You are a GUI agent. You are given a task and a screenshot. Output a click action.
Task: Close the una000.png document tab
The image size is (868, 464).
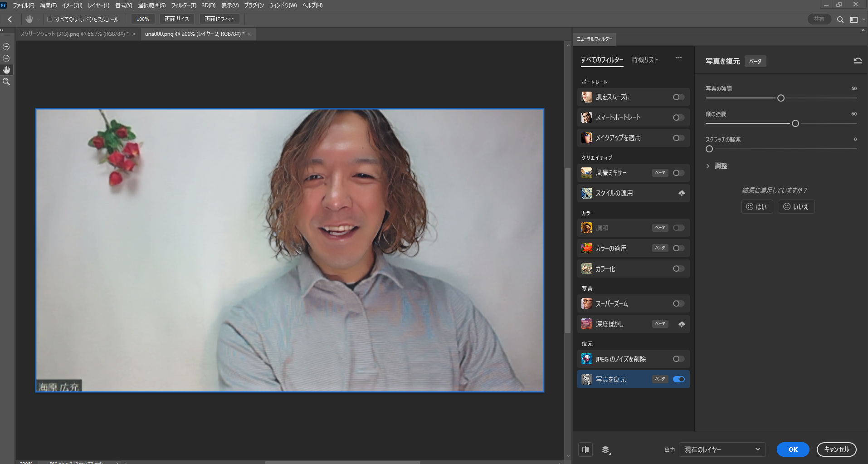point(249,34)
